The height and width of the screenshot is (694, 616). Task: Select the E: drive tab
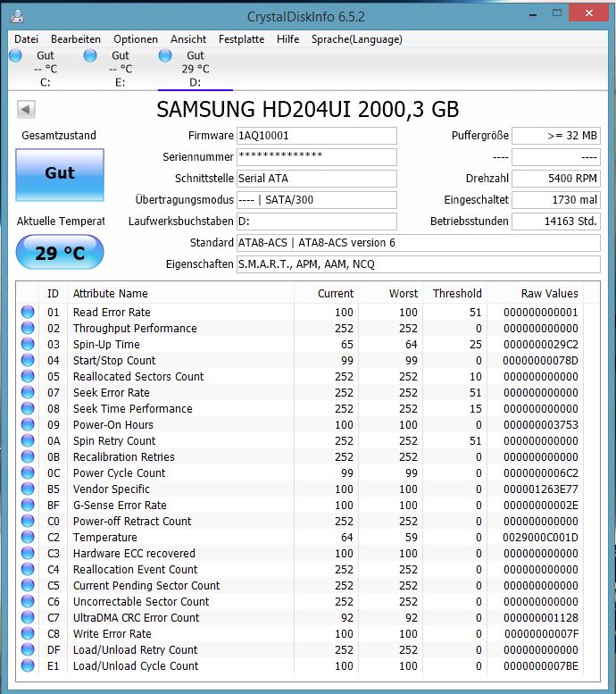coord(121,69)
